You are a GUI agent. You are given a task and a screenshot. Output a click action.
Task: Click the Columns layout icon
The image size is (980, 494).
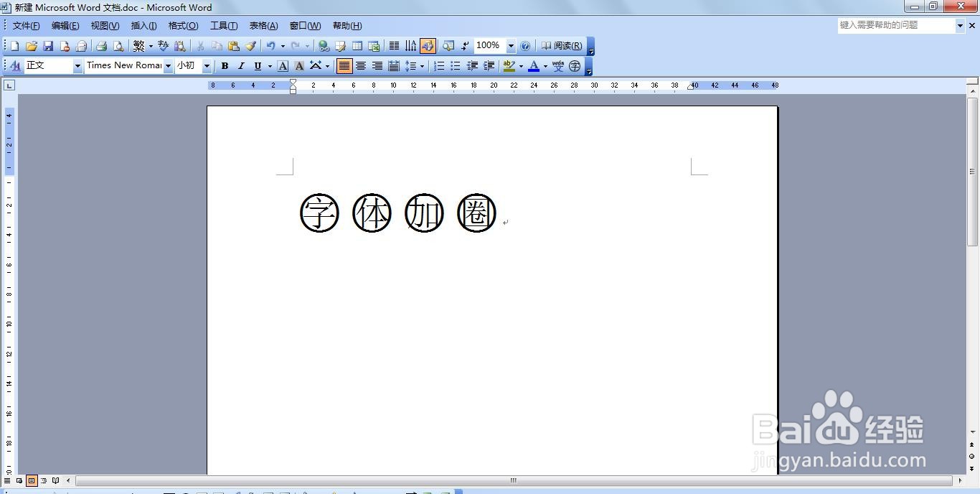pos(394,46)
